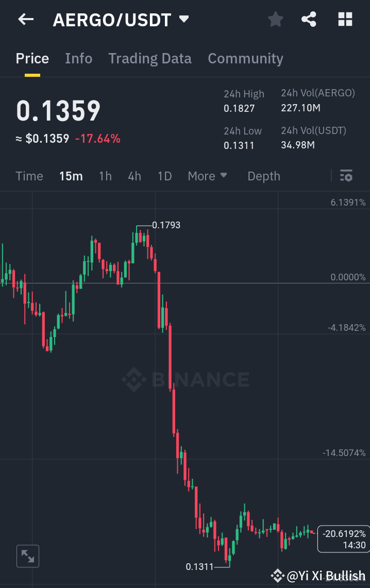Image resolution: width=370 pixels, height=588 pixels.
Task: Expand chart to fullscreen with corner icon
Action: 27,556
